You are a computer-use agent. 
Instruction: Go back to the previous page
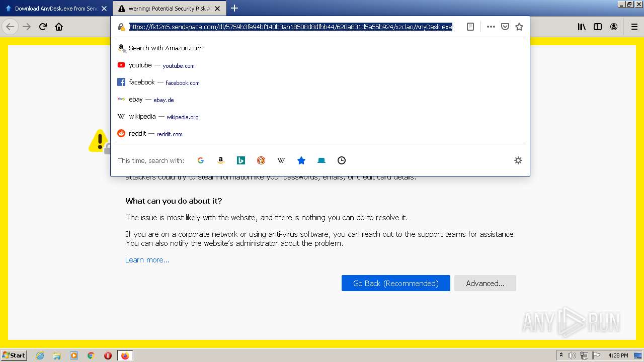[10, 27]
